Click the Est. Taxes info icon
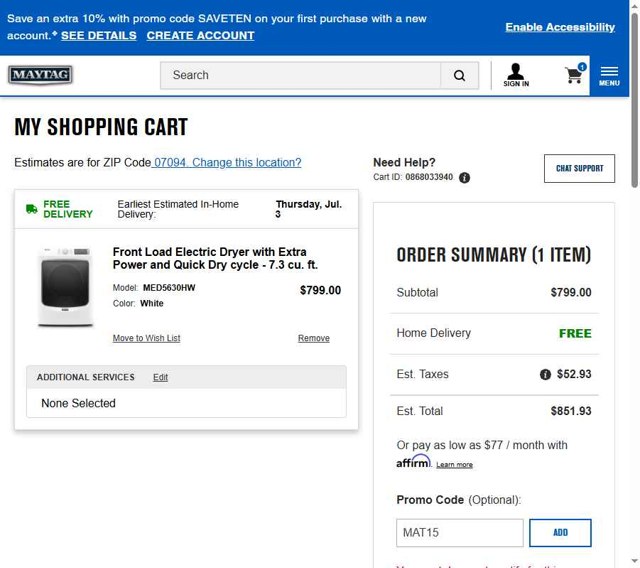This screenshot has width=640, height=568. pos(545,374)
